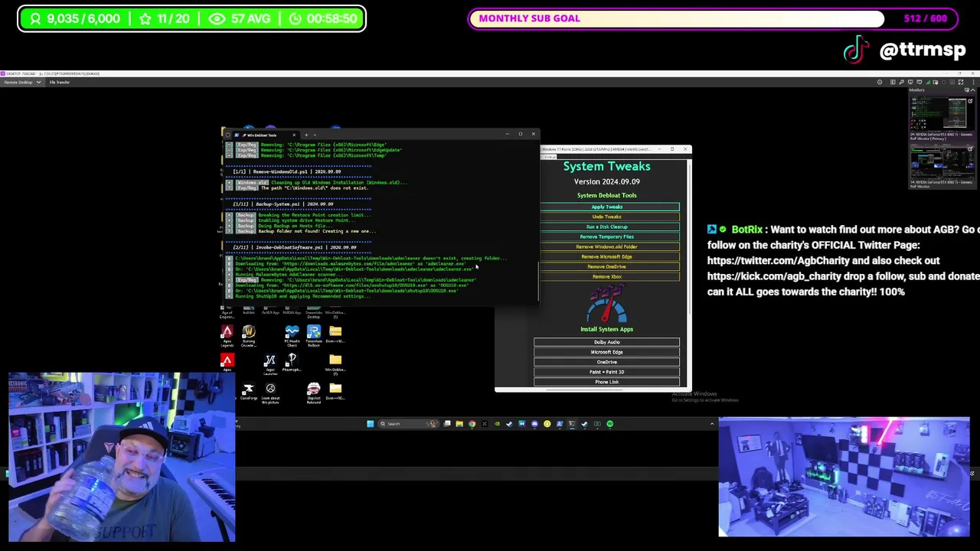Open the Learn about this picture icon

tap(270, 393)
